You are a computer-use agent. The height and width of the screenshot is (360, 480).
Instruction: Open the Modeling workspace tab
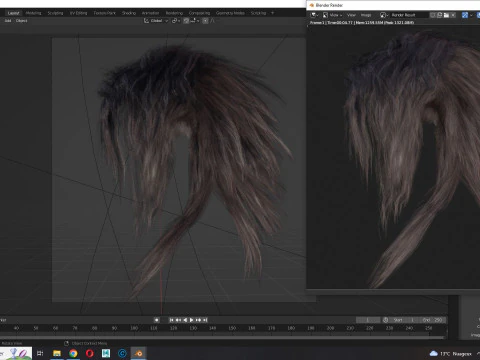pyautogui.click(x=33, y=13)
